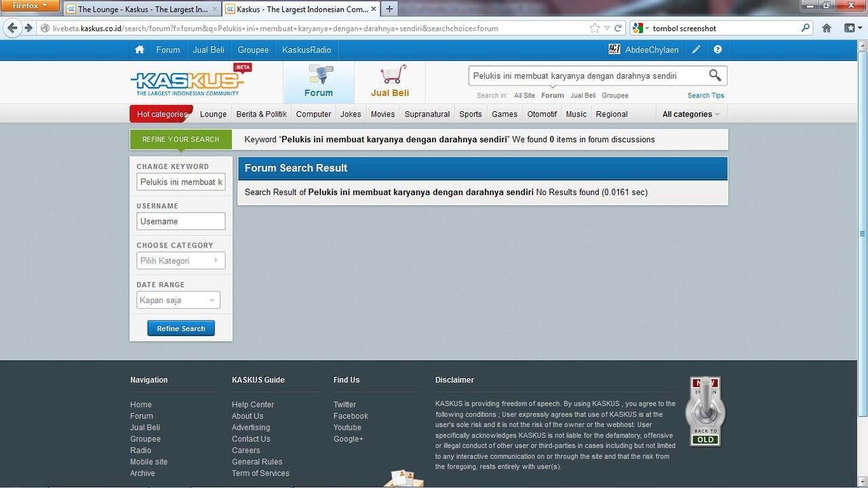Click the AbdeeChylaen user avatar icon

point(614,49)
